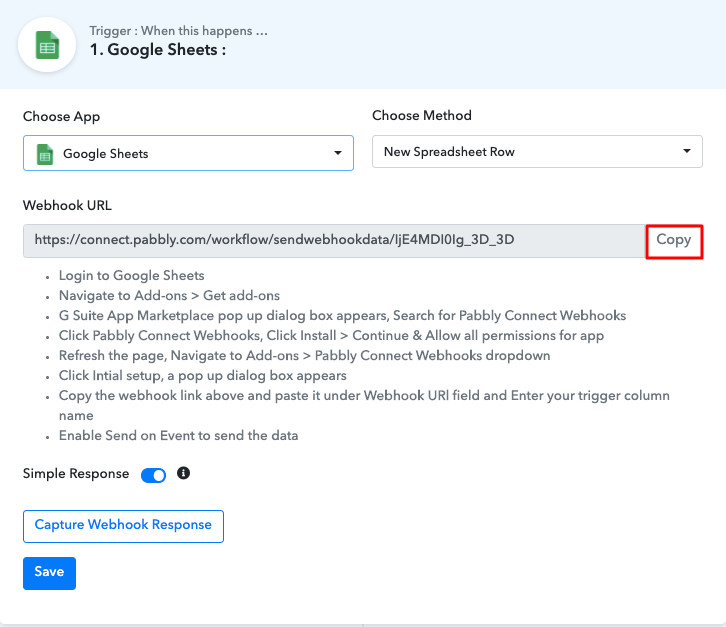
Task: Click the 'Login to Google Sheets' instruction
Action: [131, 276]
